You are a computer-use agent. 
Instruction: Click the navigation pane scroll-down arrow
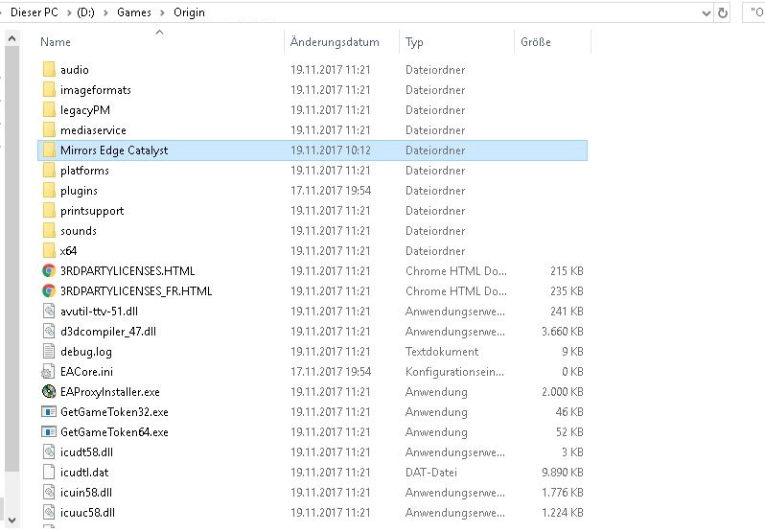(12, 520)
